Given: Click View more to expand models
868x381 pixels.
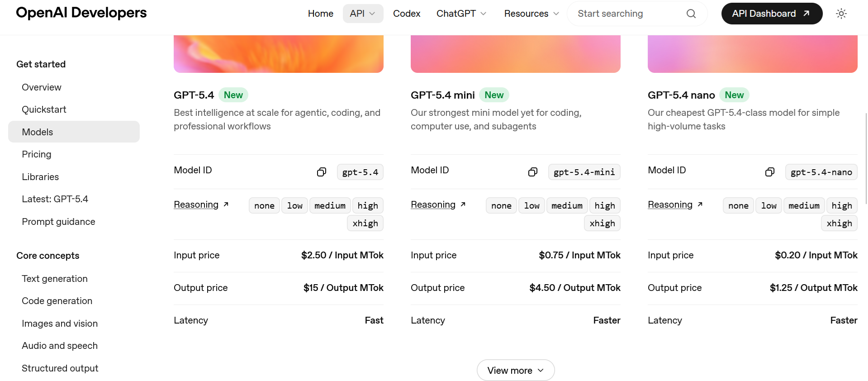Looking at the screenshot, I should click(x=516, y=370).
